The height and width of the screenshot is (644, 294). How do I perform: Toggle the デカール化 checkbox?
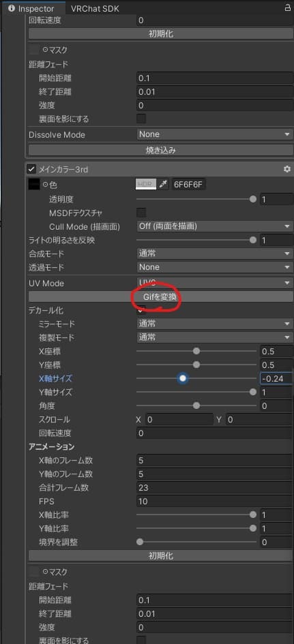[141, 310]
